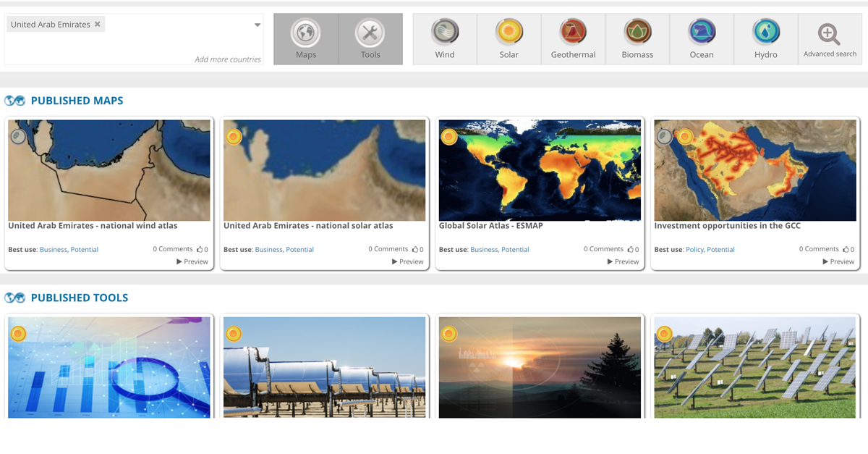
Task: Open Advanced search
Action: (830, 39)
